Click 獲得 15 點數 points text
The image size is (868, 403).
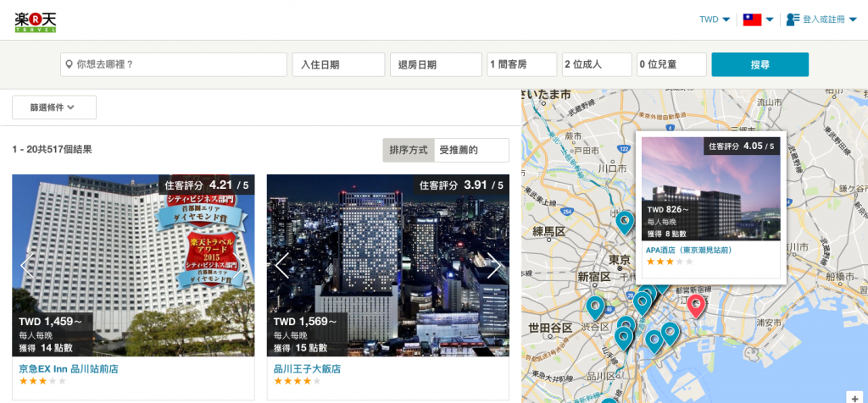tap(300, 348)
